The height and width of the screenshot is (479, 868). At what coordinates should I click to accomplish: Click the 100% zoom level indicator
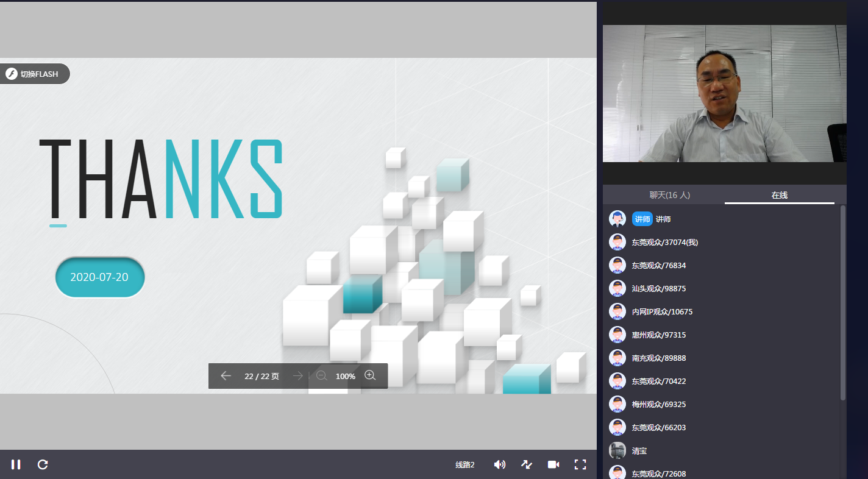pos(345,377)
